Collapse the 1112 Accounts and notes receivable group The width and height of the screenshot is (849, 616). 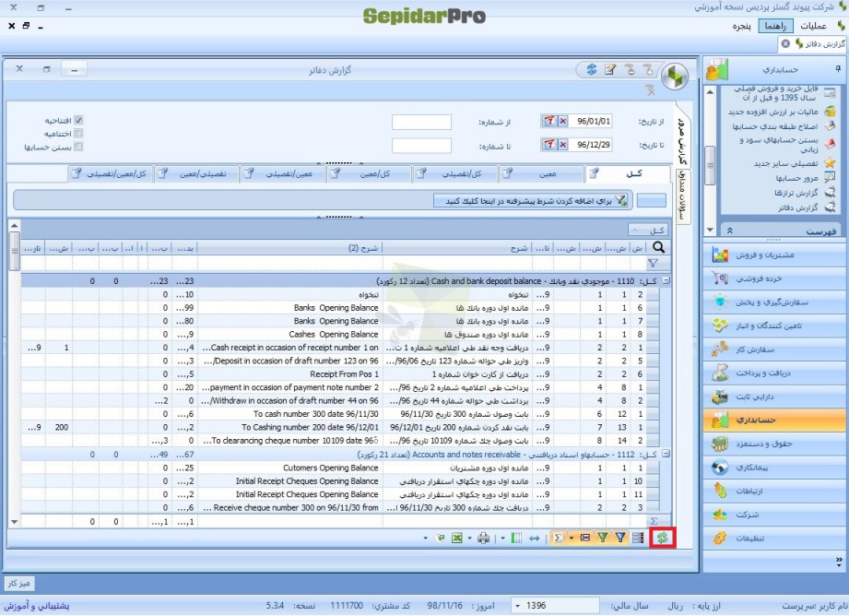point(666,454)
